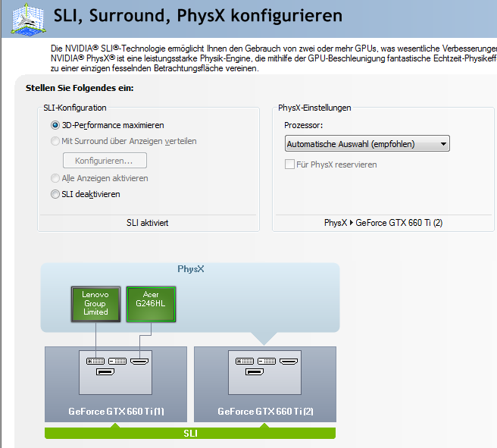
Task: Click the SLI-Konfiguration group label
Action: tap(75, 108)
